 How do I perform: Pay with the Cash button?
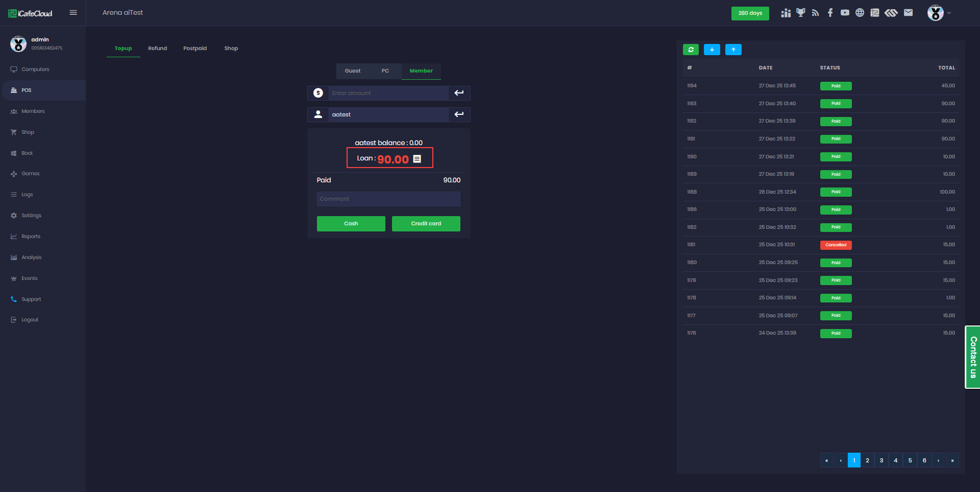pyautogui.click(x=351, y=224)
